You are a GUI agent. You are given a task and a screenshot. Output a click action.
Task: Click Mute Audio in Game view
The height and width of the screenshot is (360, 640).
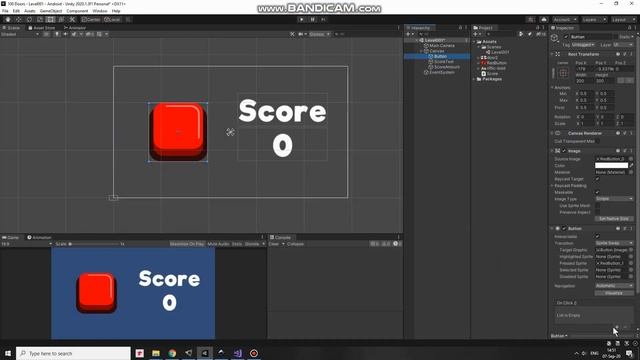click(x=218, y=244)
